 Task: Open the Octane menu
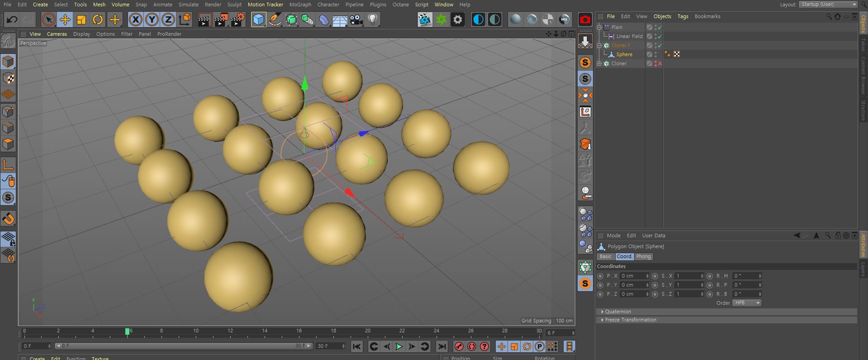400,5
